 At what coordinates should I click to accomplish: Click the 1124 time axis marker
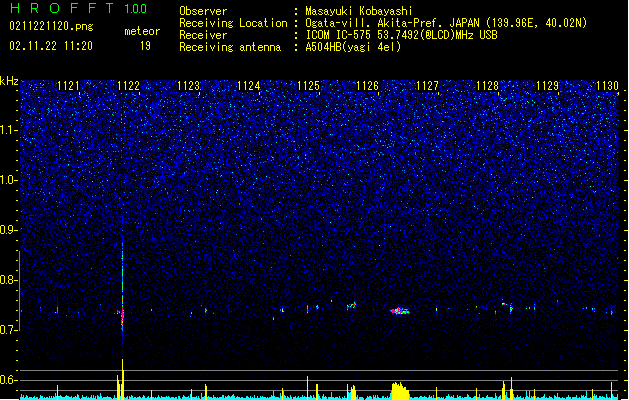point(249,85)
